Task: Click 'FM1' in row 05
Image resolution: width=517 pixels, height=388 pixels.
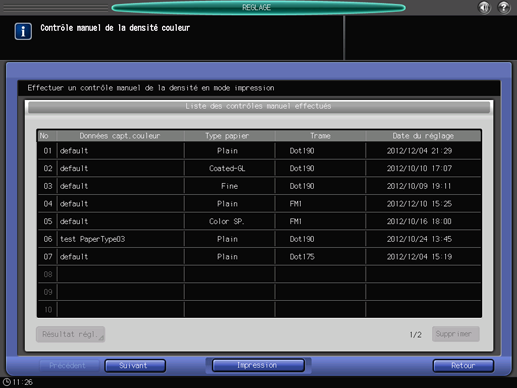Action: coord(296,222)
